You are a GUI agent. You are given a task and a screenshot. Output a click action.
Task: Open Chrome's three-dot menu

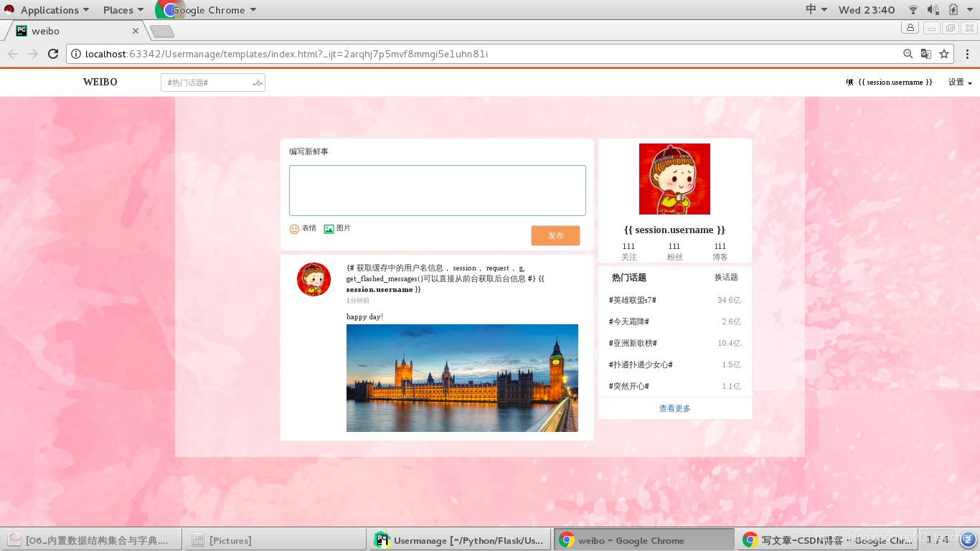point(968,54)
